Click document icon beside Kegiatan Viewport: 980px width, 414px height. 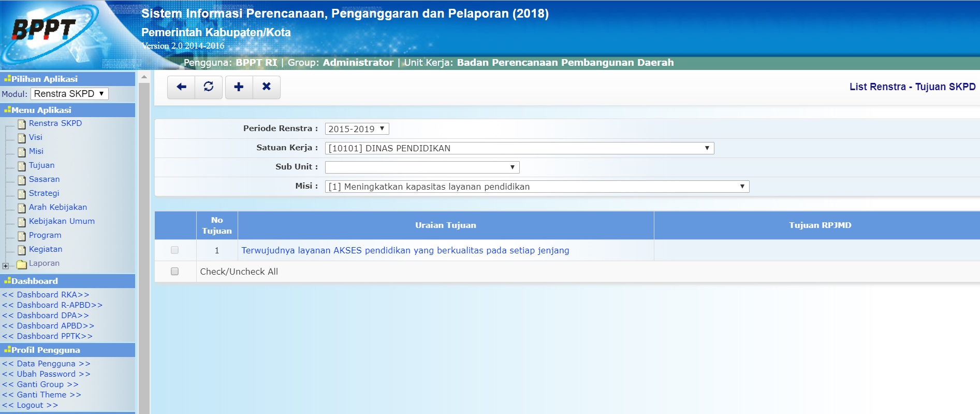(22, 250)
